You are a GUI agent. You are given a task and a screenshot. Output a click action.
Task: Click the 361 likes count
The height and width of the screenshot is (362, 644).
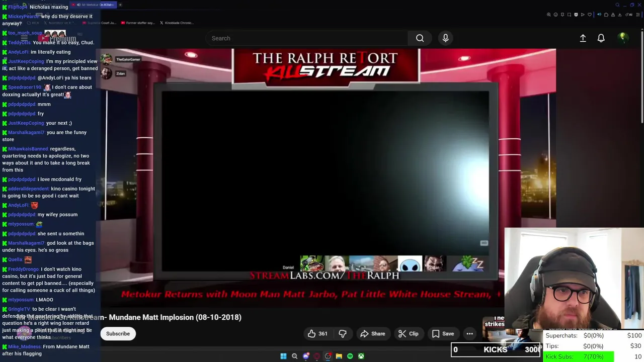click(323, 334)
